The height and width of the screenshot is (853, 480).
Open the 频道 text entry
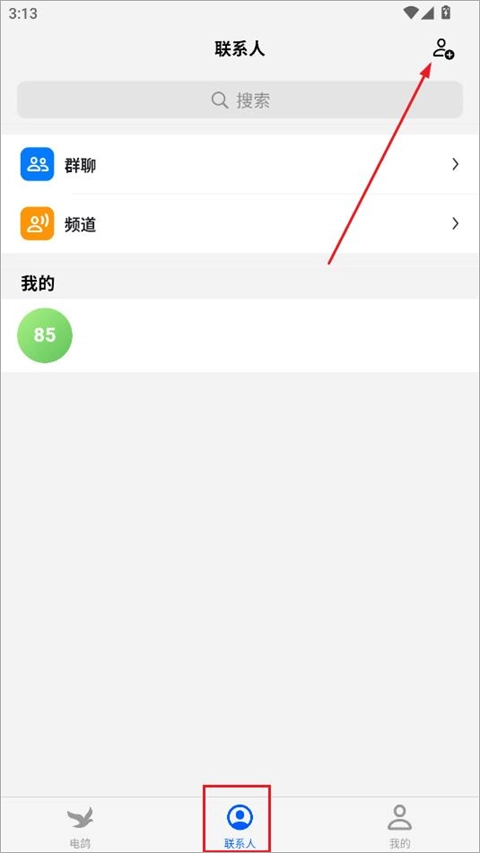[x=80, y=225]
